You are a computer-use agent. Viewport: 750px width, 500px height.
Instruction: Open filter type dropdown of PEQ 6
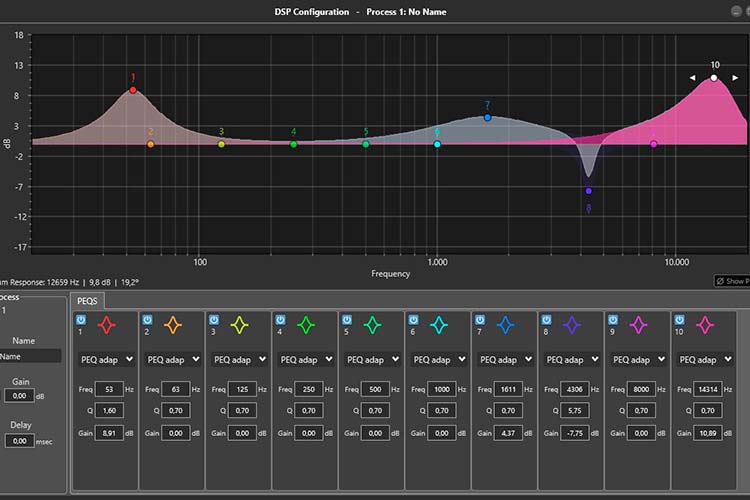pos(439,359)
